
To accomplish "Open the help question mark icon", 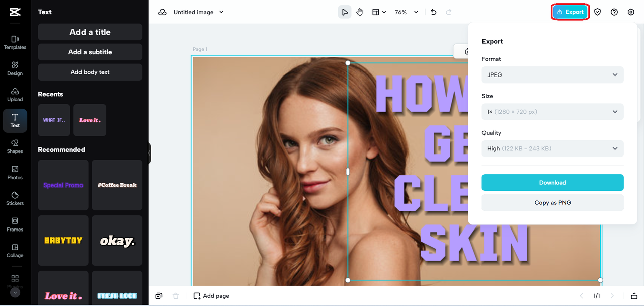I will click(x=614, y=12).
